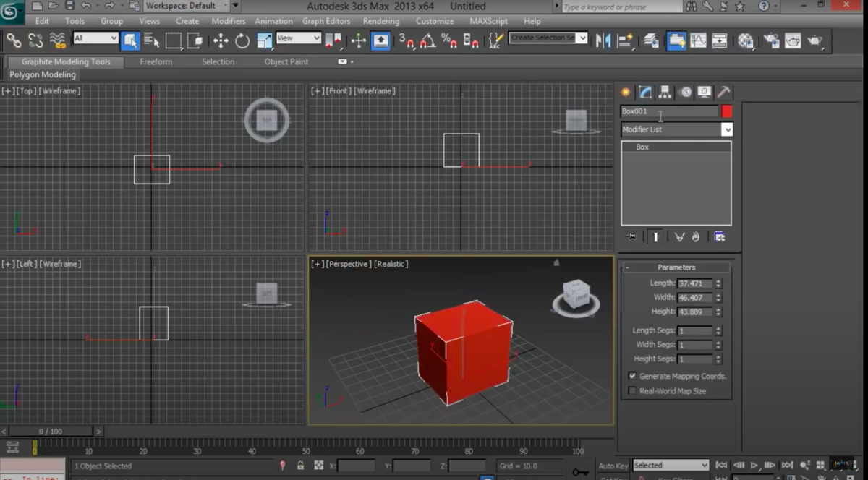
Task: Toggle Show End Result in modifier stack
Action: pos(656,236)
